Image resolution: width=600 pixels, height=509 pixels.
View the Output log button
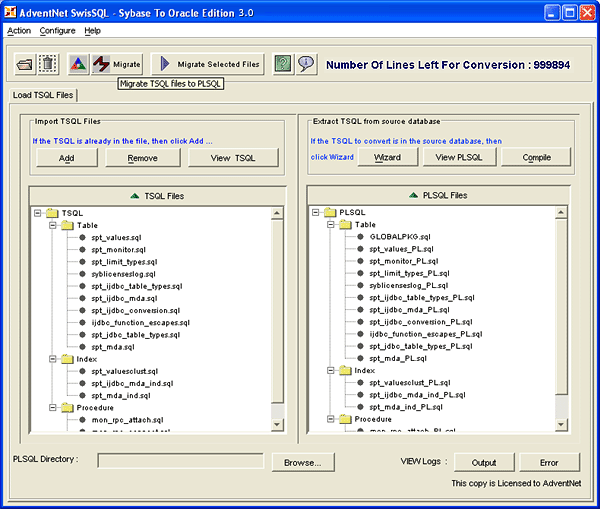pyautogui.click(x=484, y=462)
